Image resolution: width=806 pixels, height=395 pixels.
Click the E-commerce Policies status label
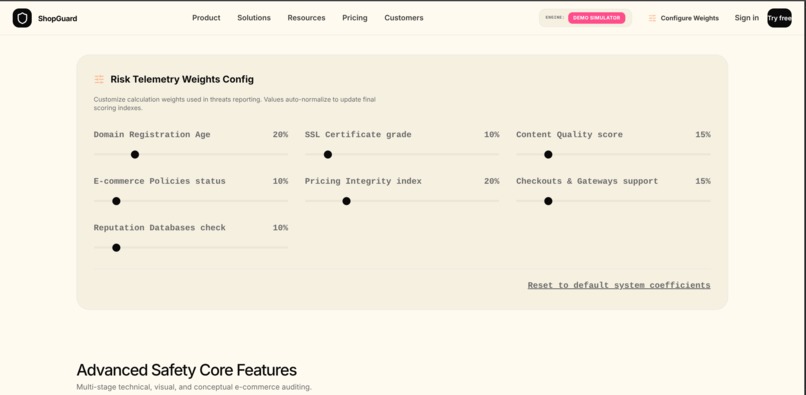(x=159, y=182)
